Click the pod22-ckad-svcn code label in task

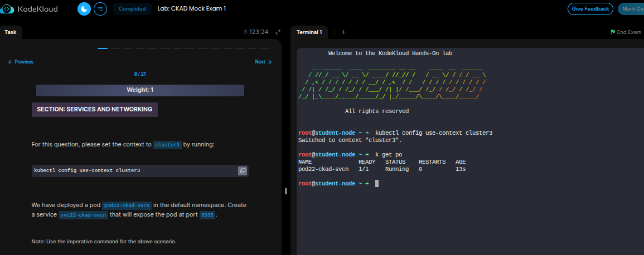[x=127, y=205]
